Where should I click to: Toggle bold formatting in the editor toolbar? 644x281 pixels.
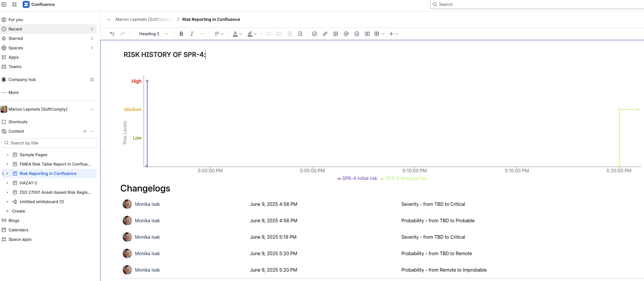click(x=181, y=34)
